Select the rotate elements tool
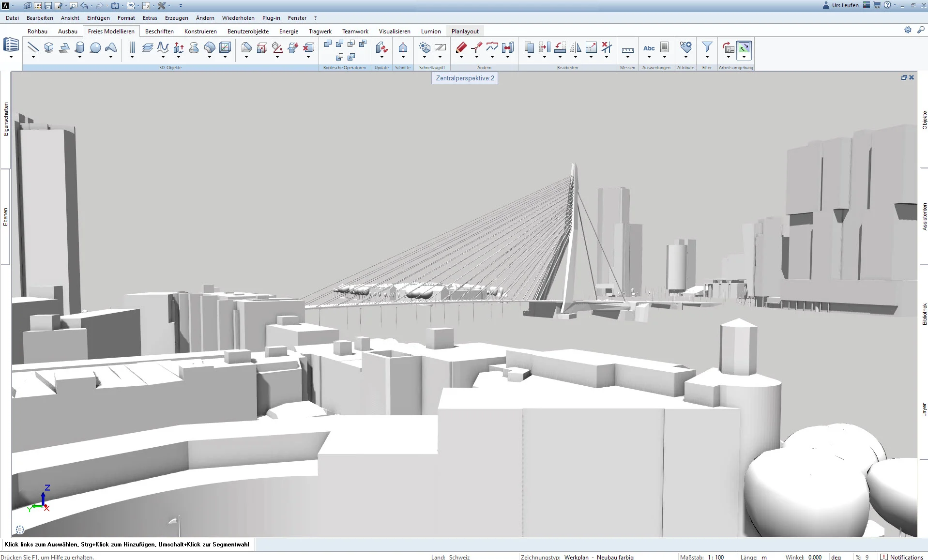Screen dimensions: 928x560 560,47
